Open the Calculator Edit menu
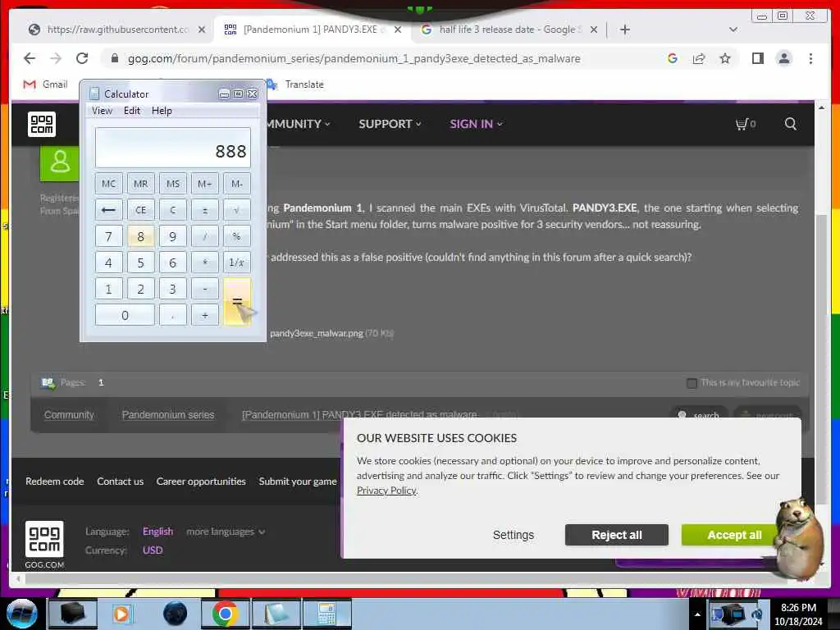840x630 pixels. tap(132, 111)
